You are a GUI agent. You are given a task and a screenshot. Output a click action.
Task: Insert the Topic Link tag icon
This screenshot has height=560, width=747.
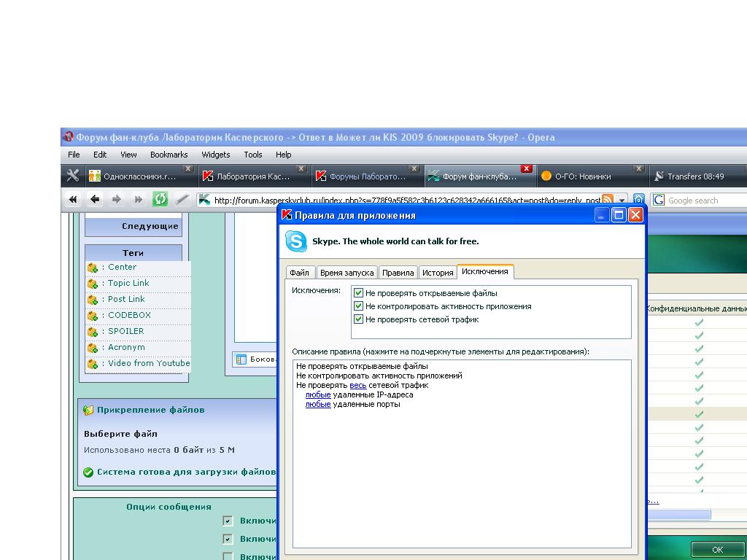(x=93, y=284)
